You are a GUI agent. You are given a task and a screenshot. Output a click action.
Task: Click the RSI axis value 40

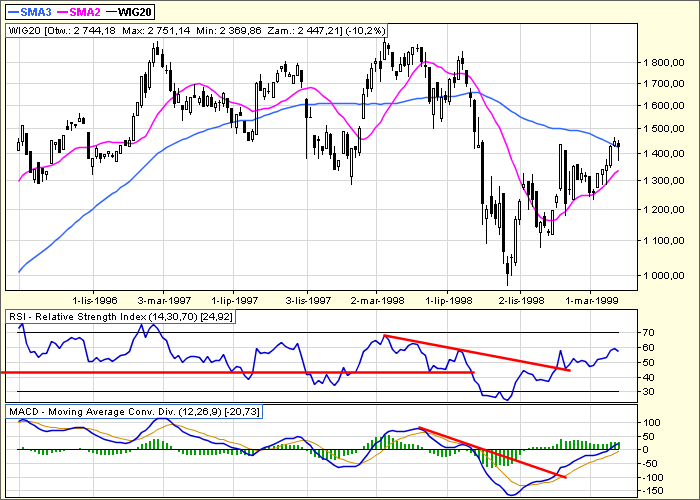(x=649, y=377)
